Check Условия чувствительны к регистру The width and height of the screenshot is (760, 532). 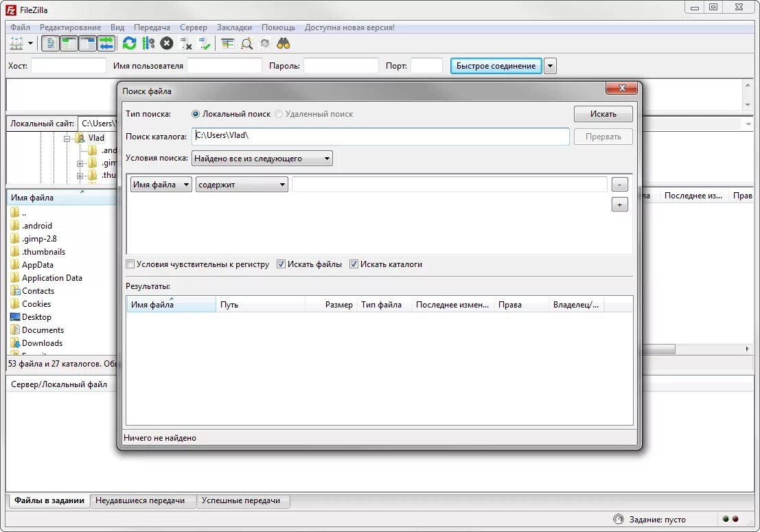pyautogui.click(x=130, y=264)
